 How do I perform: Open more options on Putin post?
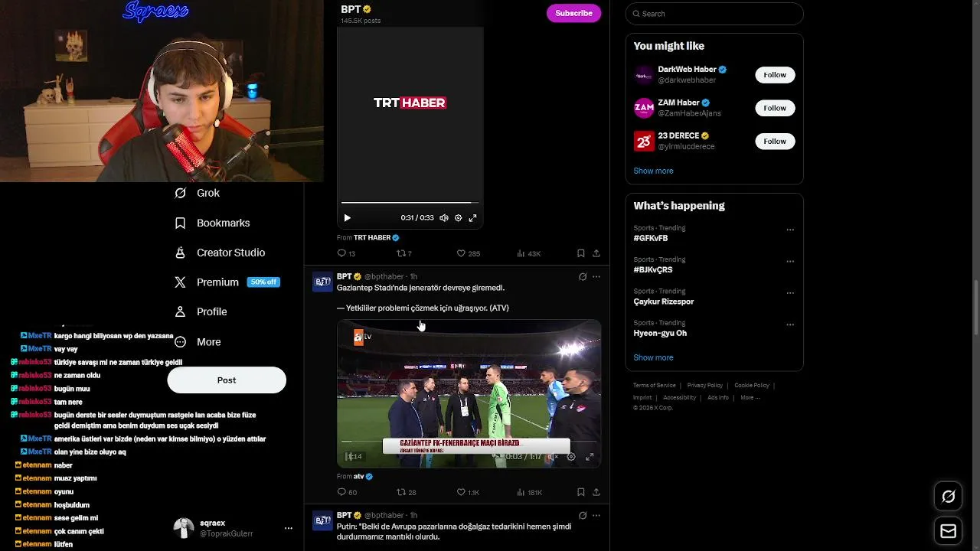[x=596, y=515]
